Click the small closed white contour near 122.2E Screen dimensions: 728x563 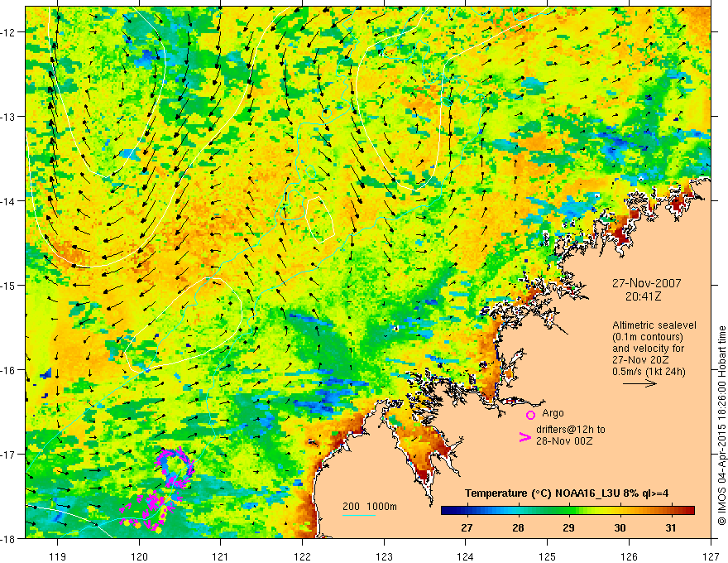[320, 220]
